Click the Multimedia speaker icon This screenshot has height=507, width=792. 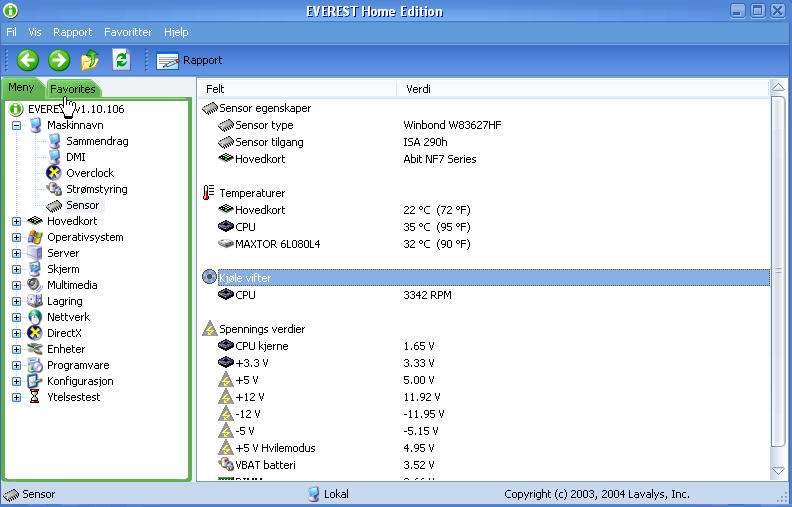point(35,285)
